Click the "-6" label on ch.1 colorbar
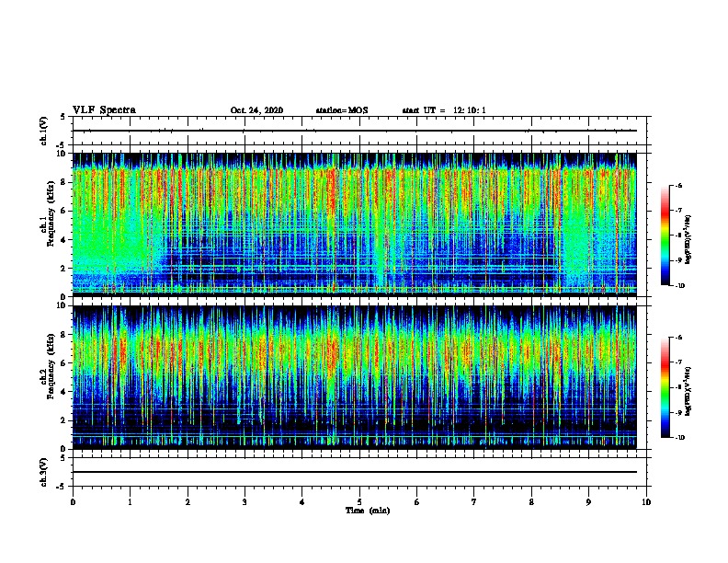 [x=678, y=186]
